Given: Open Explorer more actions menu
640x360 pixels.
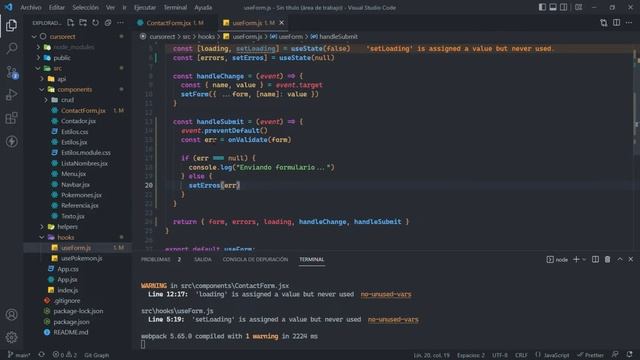Looking at the screenshot, I should click(x=120, y=23).
